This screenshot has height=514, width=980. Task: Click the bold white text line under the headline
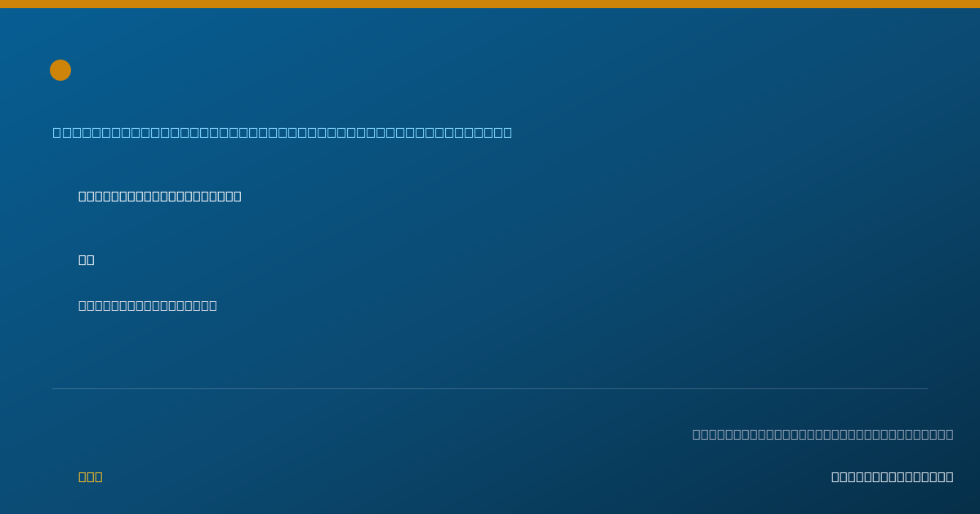(x=160, y=196)
